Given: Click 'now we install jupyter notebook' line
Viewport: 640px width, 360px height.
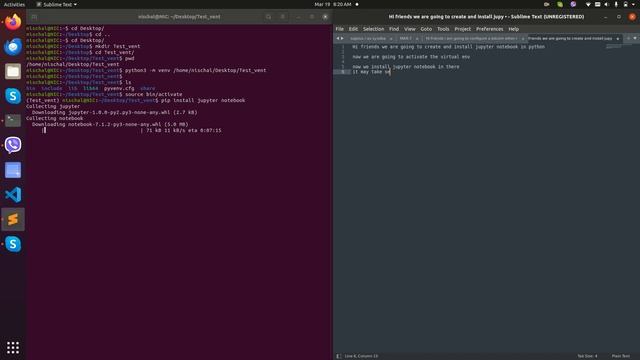Looking at the screenshot, I should [x=406, y=67].
